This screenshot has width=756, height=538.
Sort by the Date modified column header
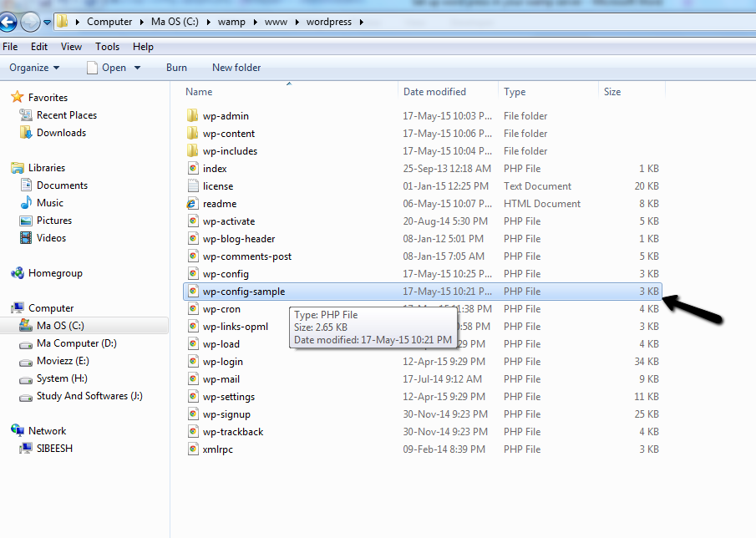[434, 92]
